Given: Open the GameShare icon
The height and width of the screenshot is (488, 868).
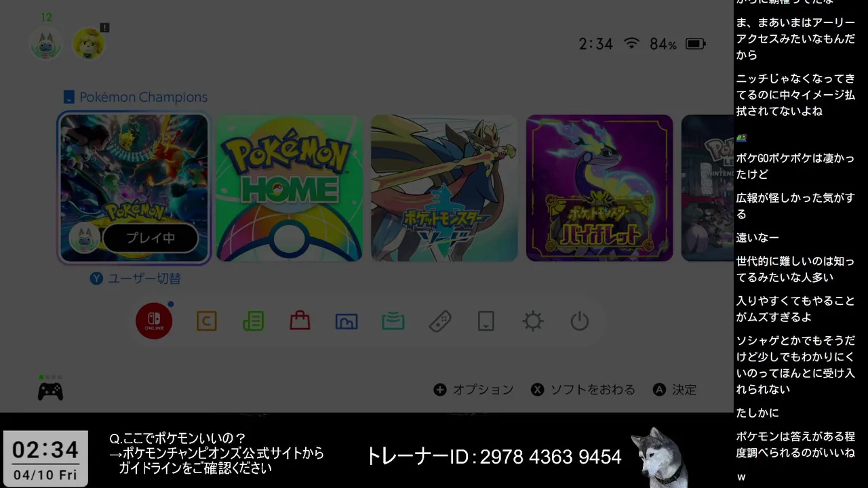Looking at the screenshot, I should point(393,321).
